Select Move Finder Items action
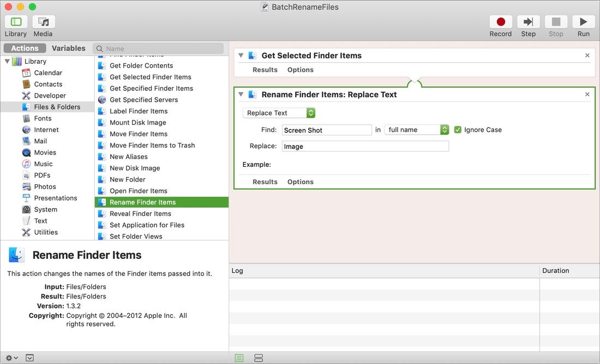This screenshot has width=600, height=364. 161,134
